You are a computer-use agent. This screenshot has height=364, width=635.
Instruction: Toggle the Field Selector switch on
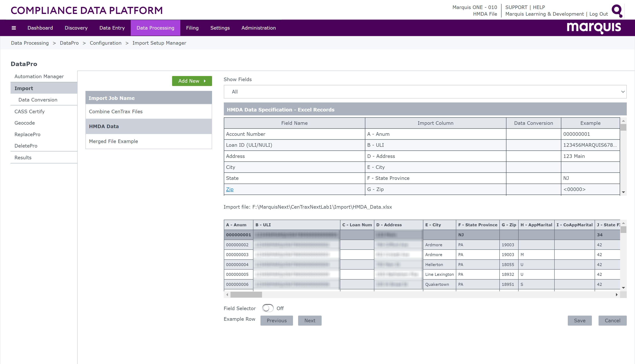(x=268, y=308)
